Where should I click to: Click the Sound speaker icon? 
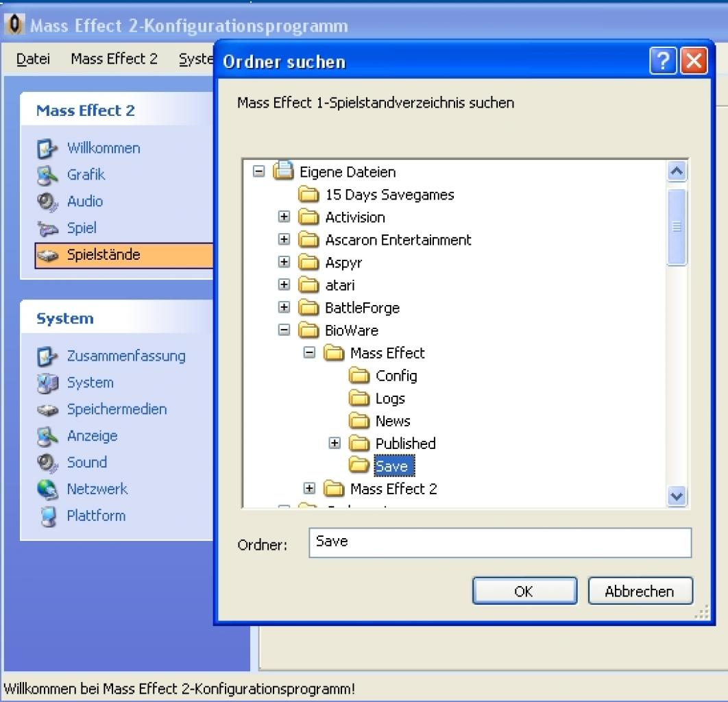(47, 463)
